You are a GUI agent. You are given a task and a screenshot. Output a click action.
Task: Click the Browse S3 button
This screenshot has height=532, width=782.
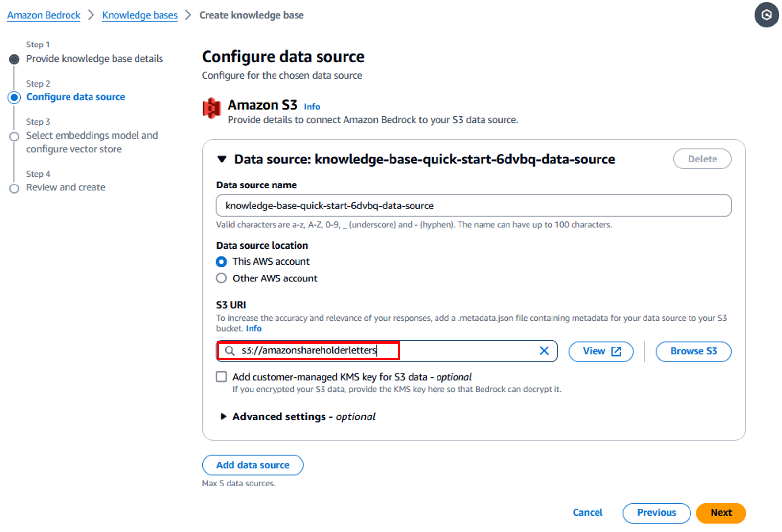[693, 351]
